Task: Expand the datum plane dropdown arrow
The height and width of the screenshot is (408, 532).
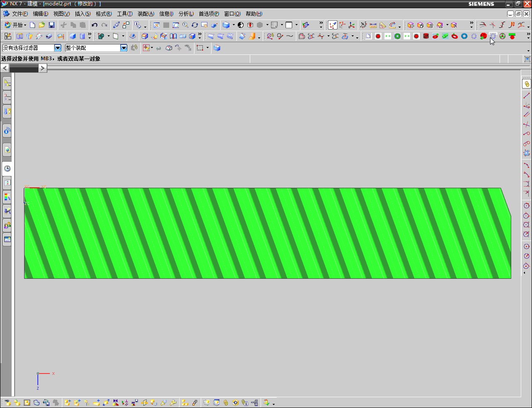Action: point(123,36)
